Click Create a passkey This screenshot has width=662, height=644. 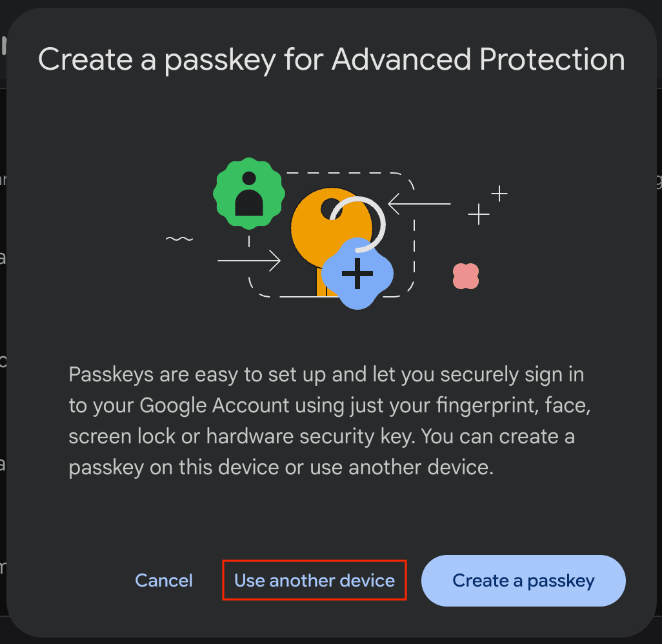523,580
